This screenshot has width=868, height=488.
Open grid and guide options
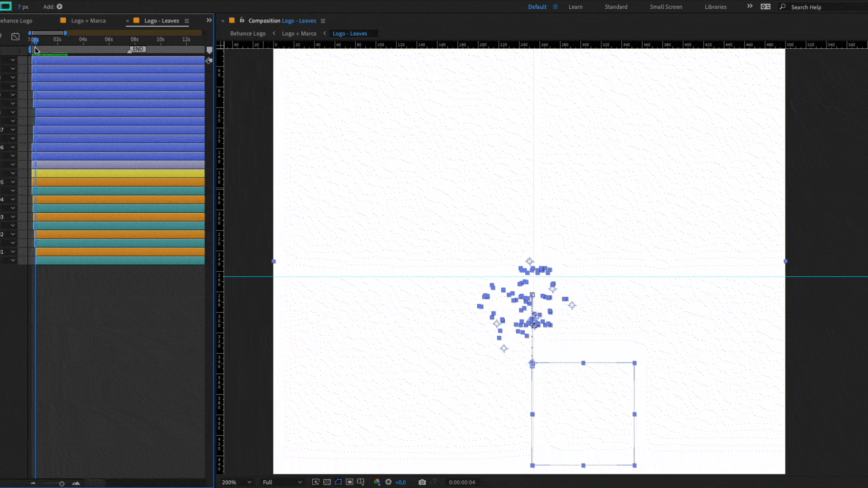[360, 482]
